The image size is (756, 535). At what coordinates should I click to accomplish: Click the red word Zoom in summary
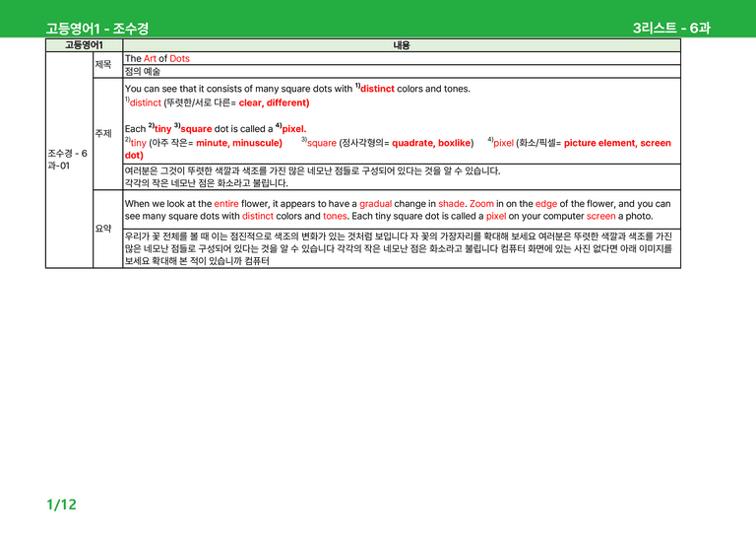tap(481, 204)
